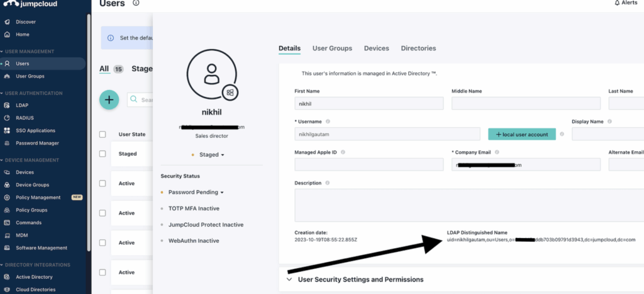Toggle select-all checkbox in User State header
Viewport: 644px width, 294px height.
[103, 135]
